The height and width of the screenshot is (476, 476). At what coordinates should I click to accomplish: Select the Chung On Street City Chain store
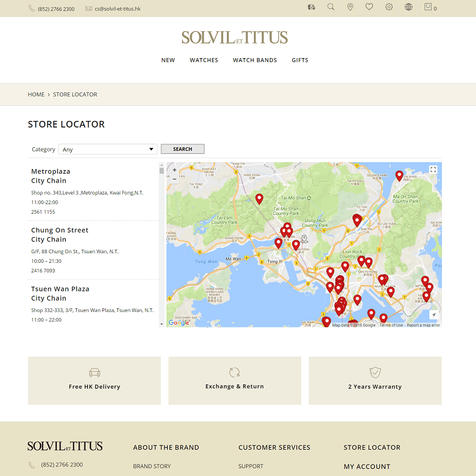click(93, 250)
